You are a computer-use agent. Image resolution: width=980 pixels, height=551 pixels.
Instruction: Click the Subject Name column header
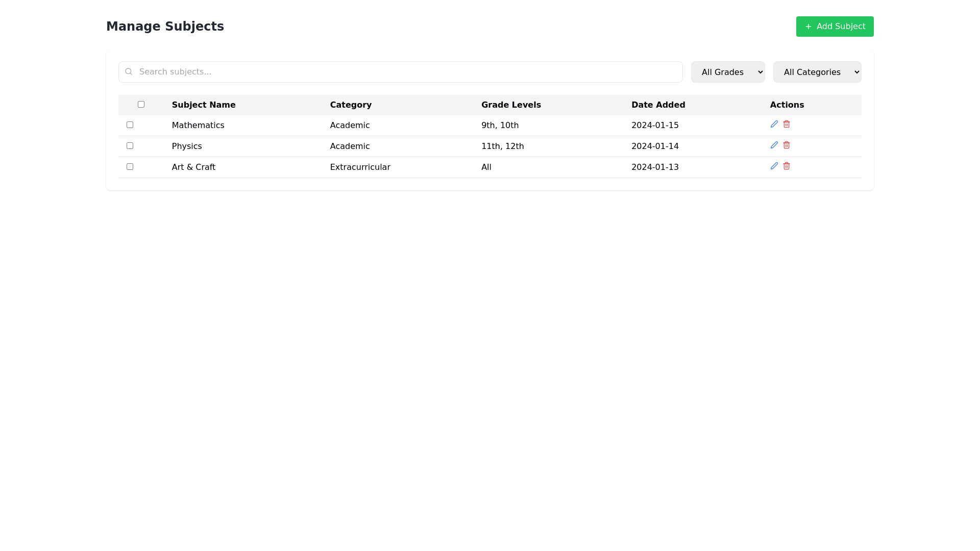click(203, 105)
